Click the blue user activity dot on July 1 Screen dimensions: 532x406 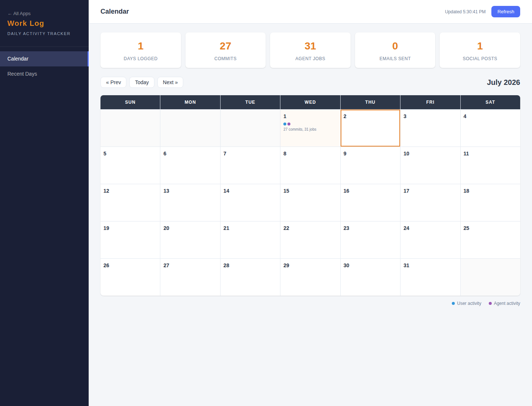285,124
